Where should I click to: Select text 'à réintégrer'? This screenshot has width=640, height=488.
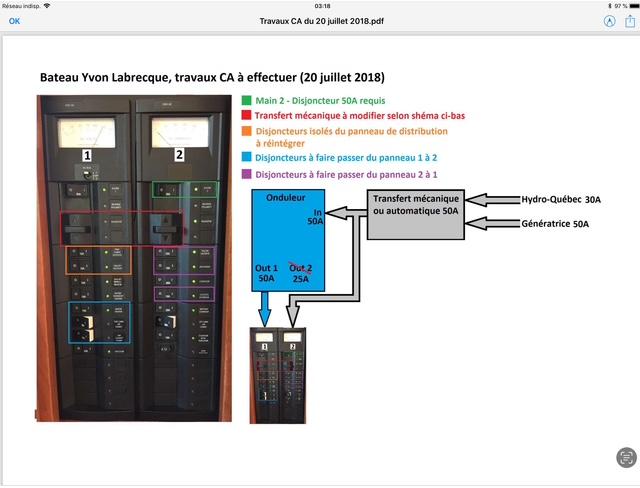point(280,144)
